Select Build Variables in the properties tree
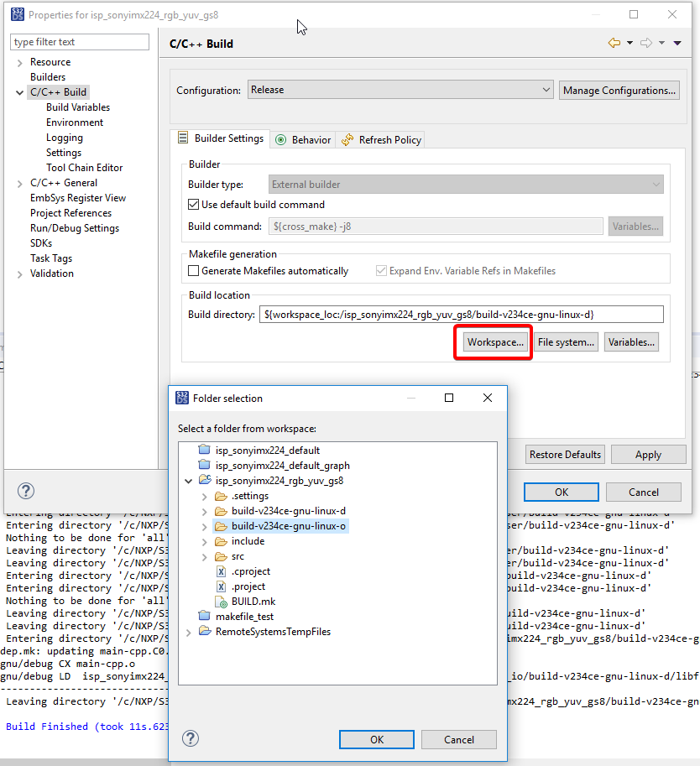700x766 pixels. 78,107
